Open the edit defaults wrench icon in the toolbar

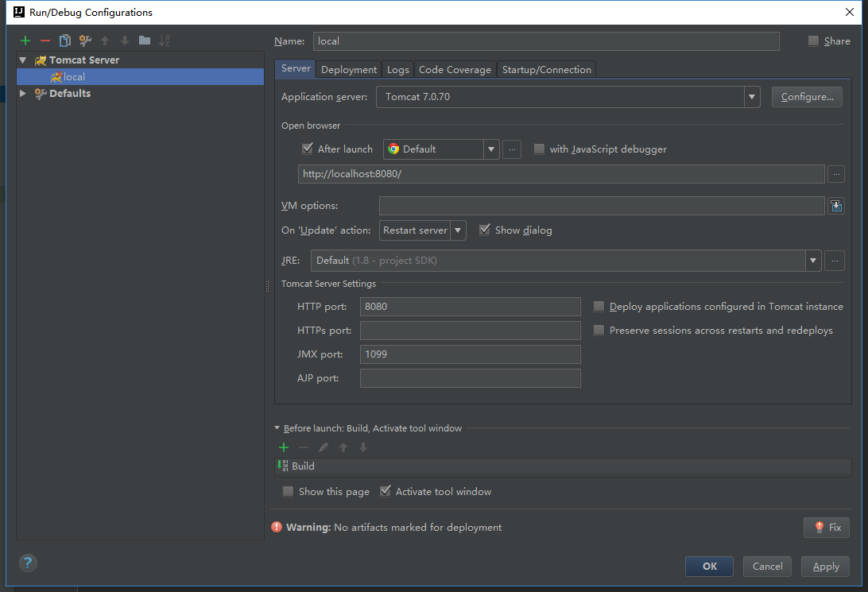click(85, 41)
